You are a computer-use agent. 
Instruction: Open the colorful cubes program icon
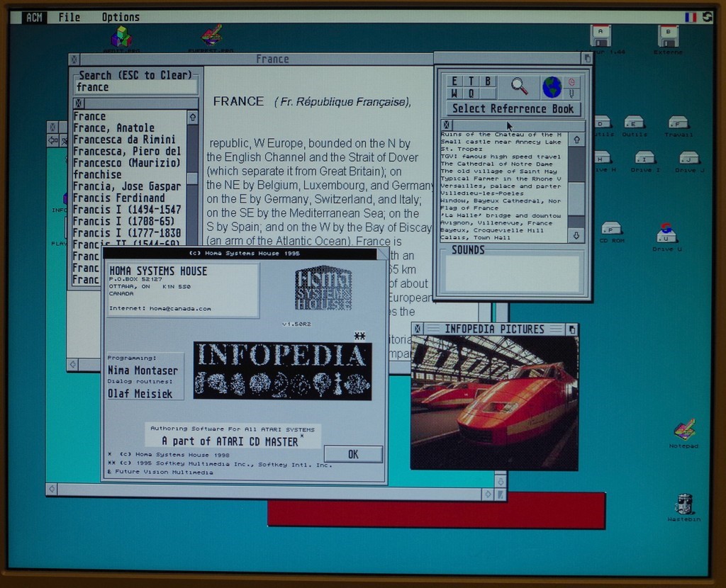click(x=121, y=38)
